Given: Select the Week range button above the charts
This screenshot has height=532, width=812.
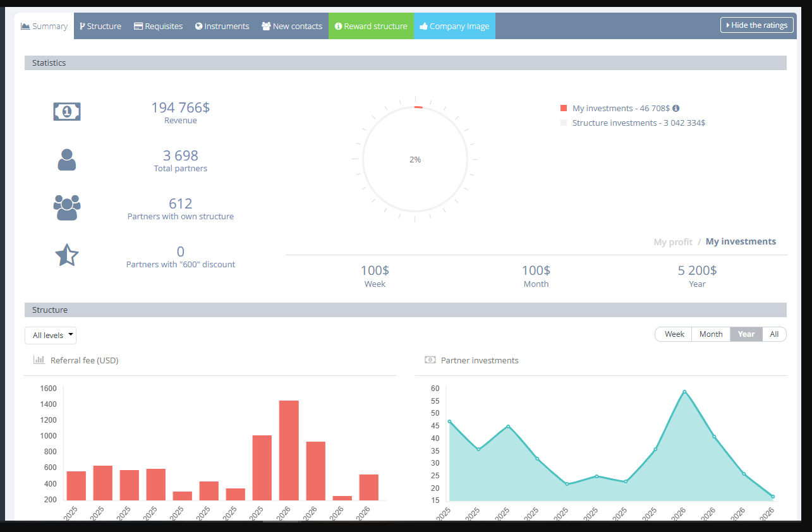Looking at the screenshot, I should click(x=674, y=334).
